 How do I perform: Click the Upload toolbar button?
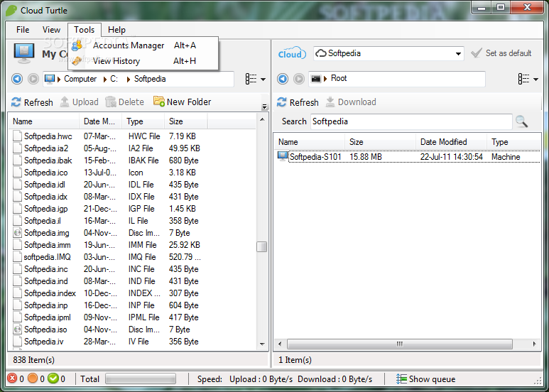point(79,102)
